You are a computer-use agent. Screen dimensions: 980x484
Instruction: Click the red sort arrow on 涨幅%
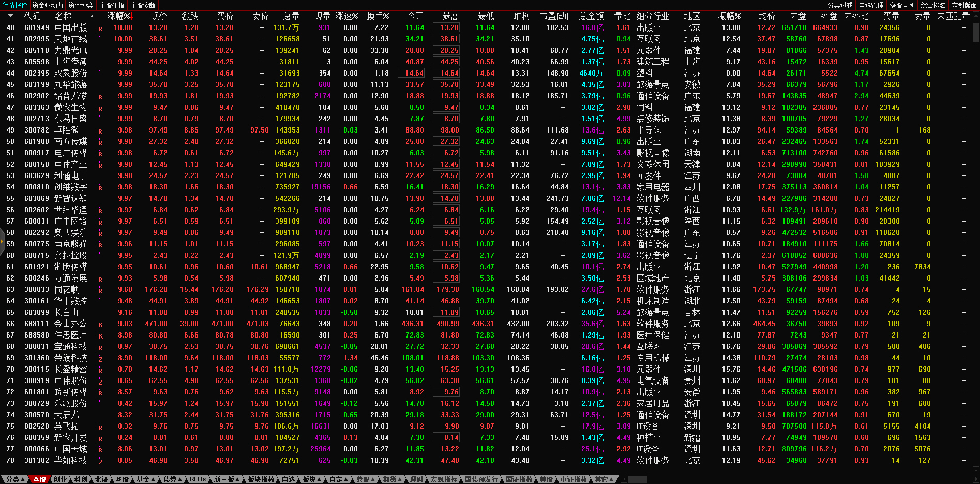[131, 17]
